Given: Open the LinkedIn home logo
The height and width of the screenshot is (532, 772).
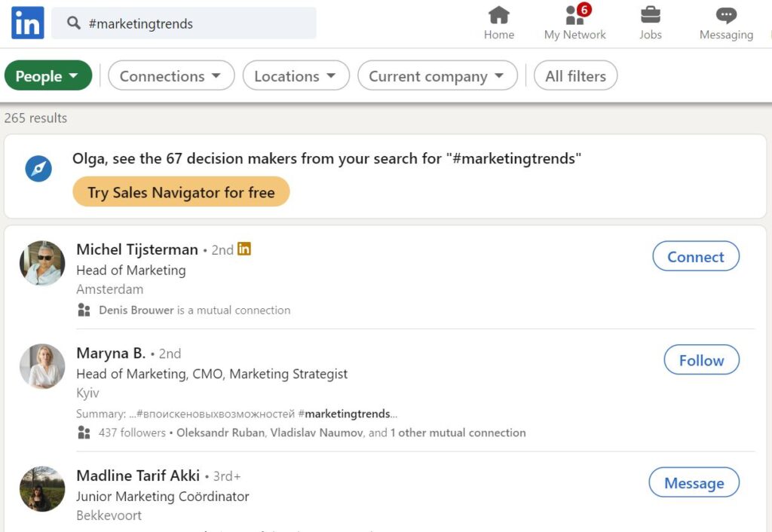Looking at the screenshot, I should pyautogui.click(x=28, y=23).
